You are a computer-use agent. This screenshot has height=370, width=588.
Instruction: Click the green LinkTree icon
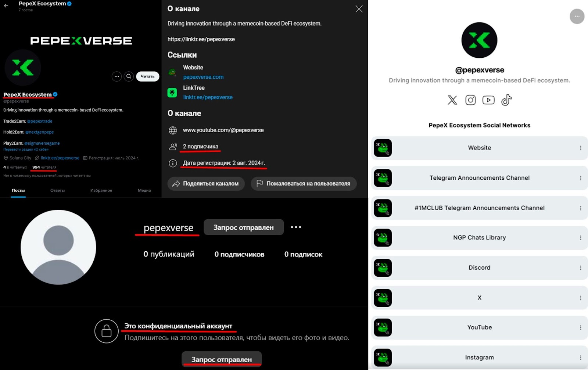tap(172, 93)
